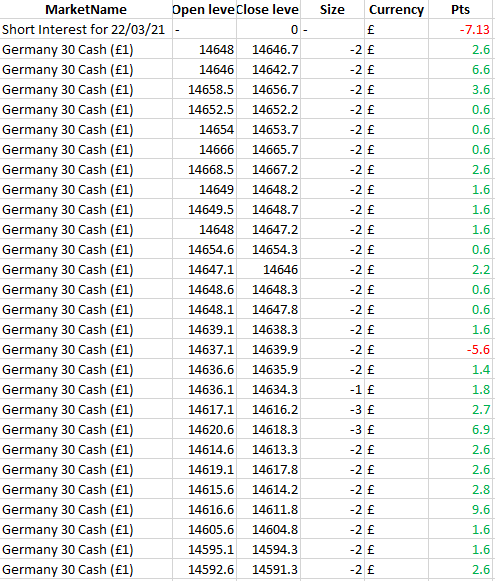This screenshot has height=581, width=495.
Task: Select the 1.4 Pts cell
Action: (461, 369)
